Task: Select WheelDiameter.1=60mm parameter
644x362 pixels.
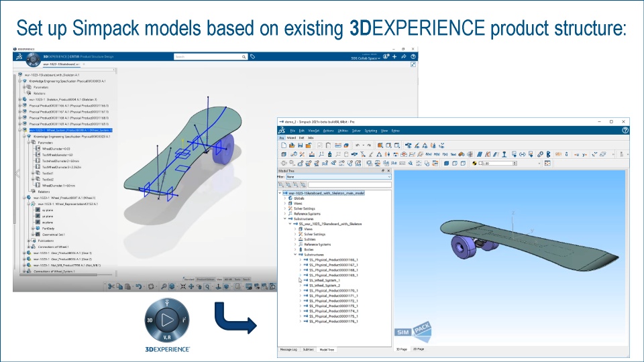Action: click(x=59, y=186)
